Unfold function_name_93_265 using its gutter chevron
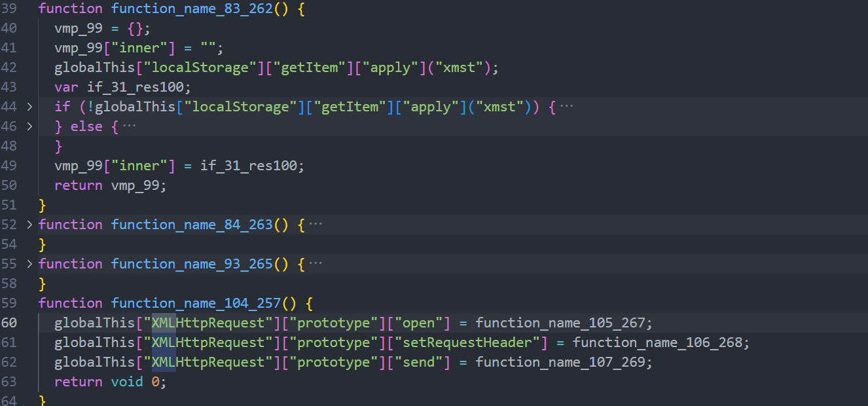Screen dimensions: 868x406 click(29, 264)
